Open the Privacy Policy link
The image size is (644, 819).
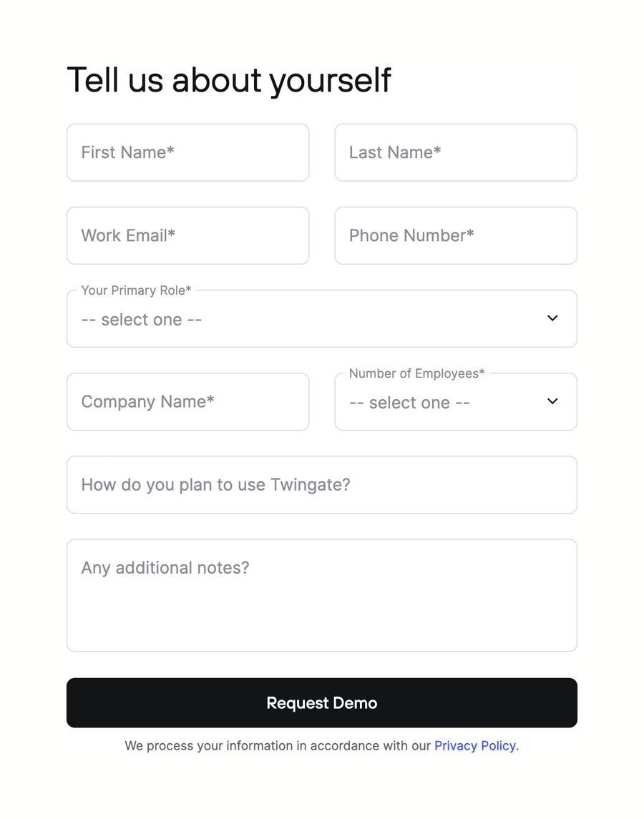(474, 745)
